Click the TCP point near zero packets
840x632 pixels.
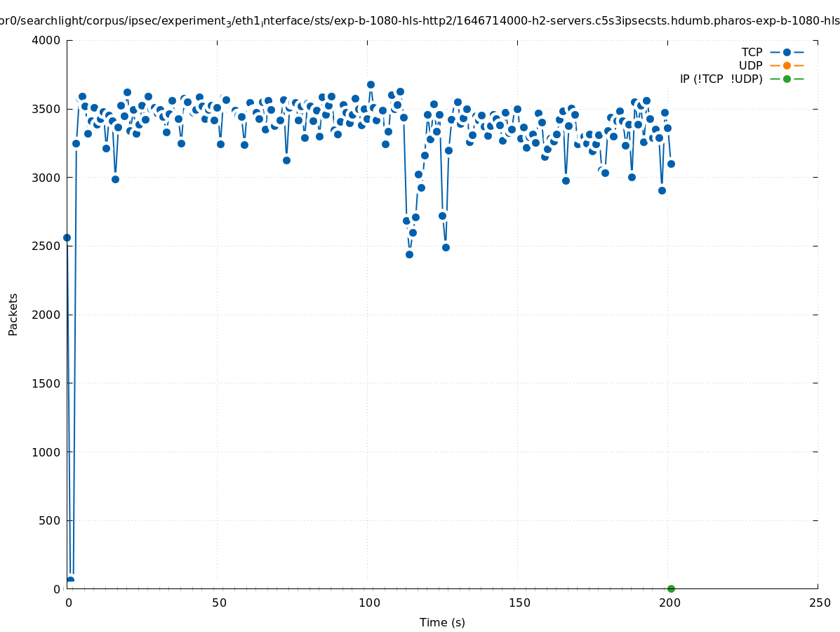(70, 580)
